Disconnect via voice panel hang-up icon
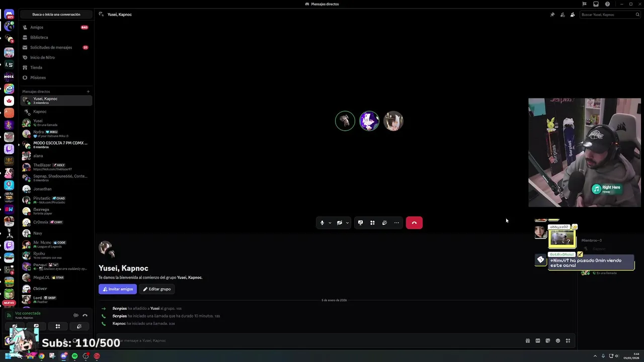Screen dimensions: 644x362 click(85, 315)
